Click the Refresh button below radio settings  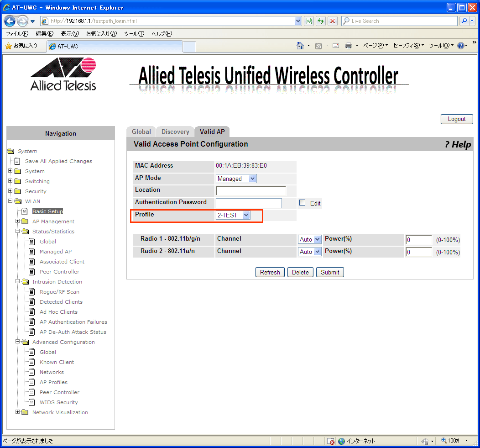click(x=270, y=272)
